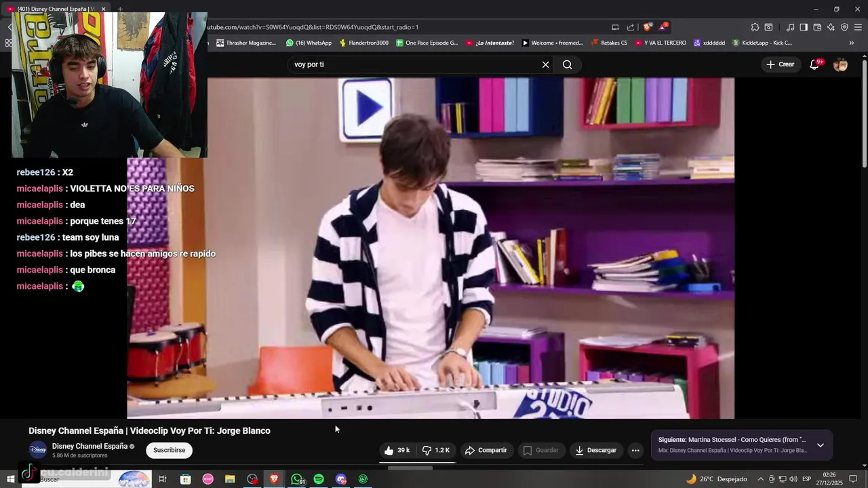Open Task View on taskbar

(163, 479)
